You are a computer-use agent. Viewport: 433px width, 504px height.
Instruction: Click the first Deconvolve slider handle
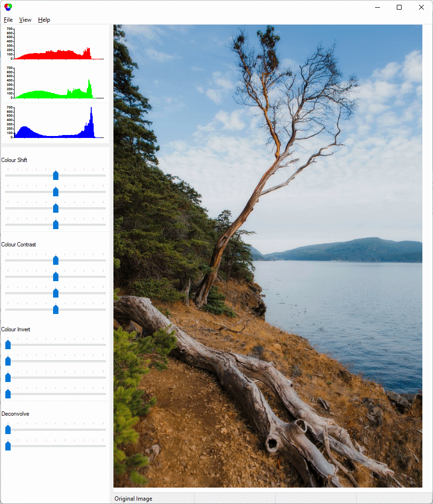tap(8, 430)
